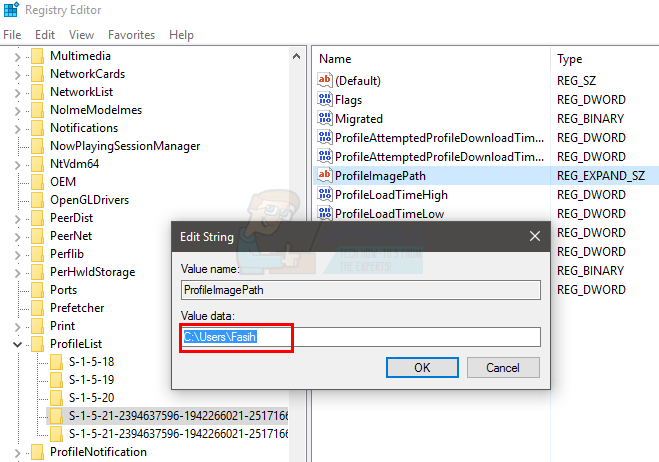Image resolution: width=659 pixels, height=462 pixels.
Task: Click the Value name field
Action: pyautogui.click(x=361, y=290)
